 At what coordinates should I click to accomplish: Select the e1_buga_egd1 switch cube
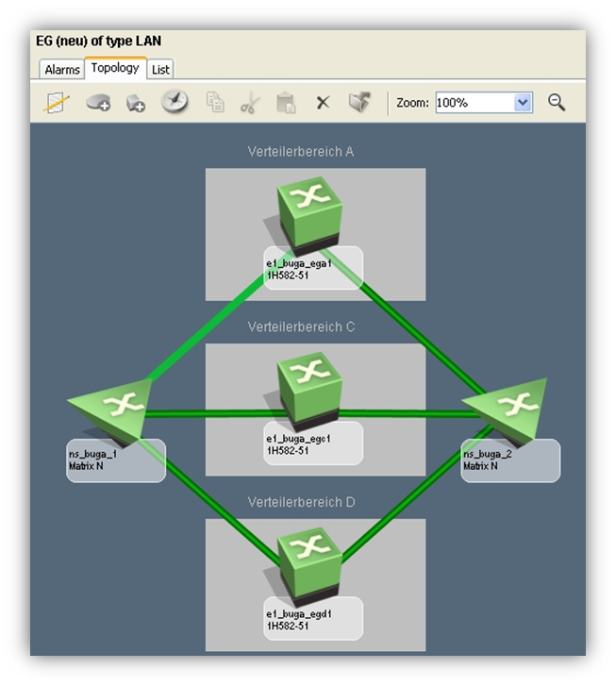click(308, 566)
